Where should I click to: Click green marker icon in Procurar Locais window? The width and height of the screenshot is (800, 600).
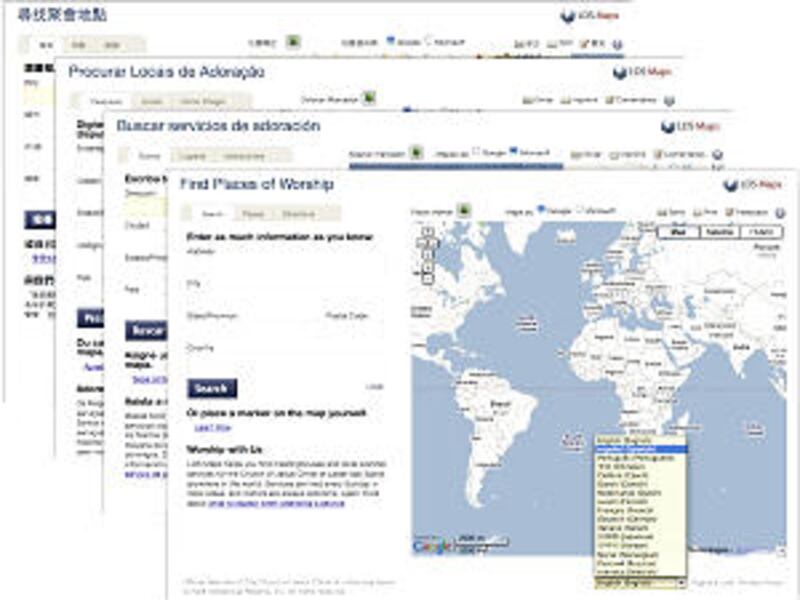coord(369,97)
